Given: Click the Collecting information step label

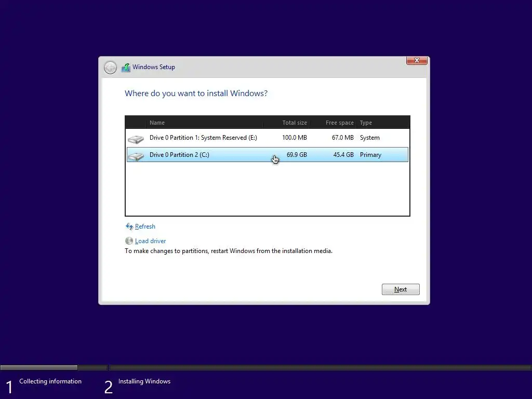Looking at the screenshot, I should (50, 381).
